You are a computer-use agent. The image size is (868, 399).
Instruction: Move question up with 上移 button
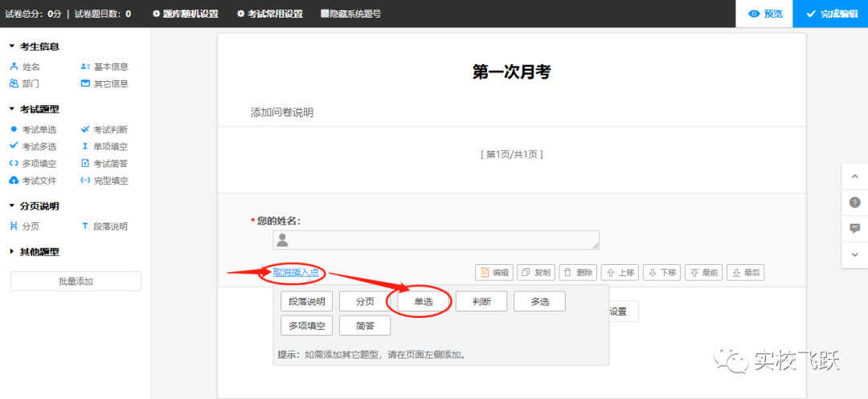(620, 272)
